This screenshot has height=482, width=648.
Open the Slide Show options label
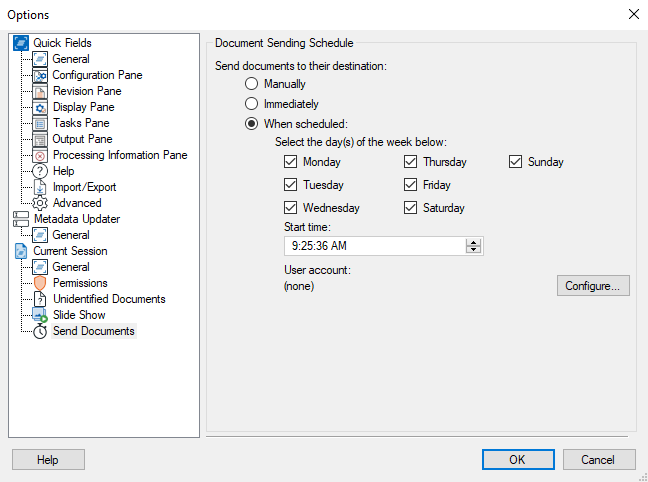tap(79, 315)
